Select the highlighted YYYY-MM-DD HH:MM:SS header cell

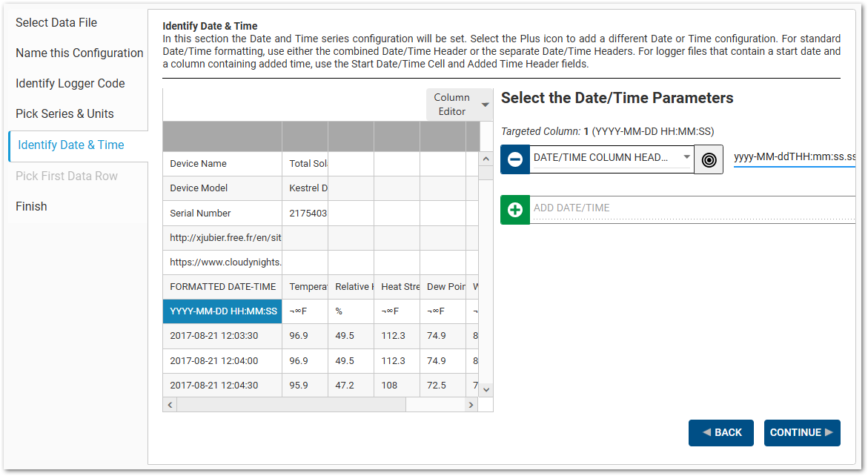(x=222, y=311)
